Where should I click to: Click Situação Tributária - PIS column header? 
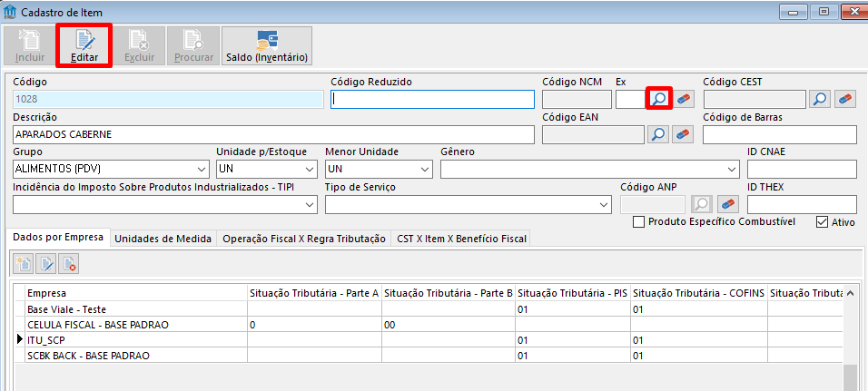pos(573,293)
